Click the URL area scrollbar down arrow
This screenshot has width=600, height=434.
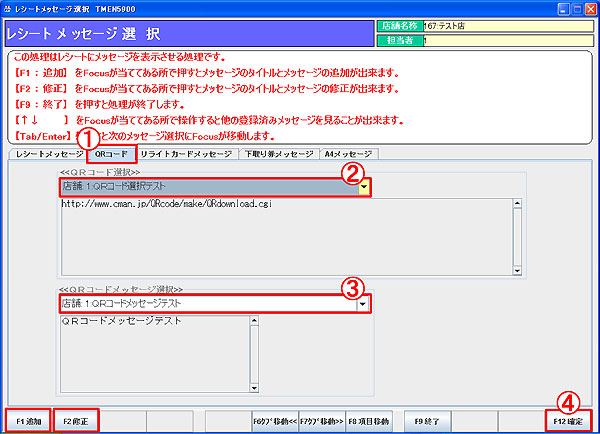pyautogui.click(x=517, y=271)
